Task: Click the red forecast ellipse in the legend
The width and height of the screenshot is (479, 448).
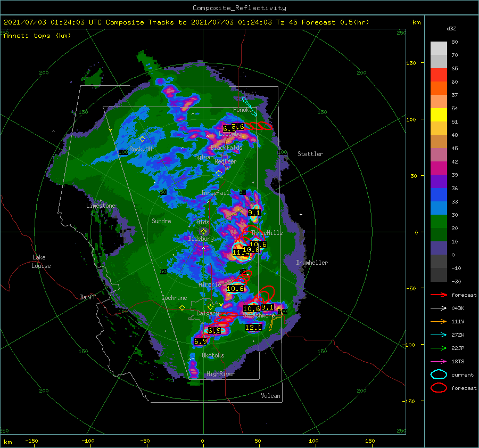Action: [x=439, y=388]
